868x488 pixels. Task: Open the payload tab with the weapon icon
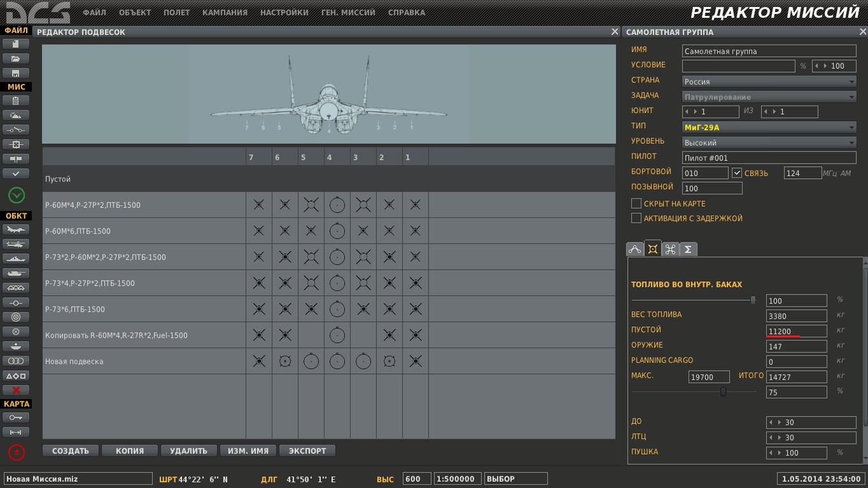click(653, 249)
